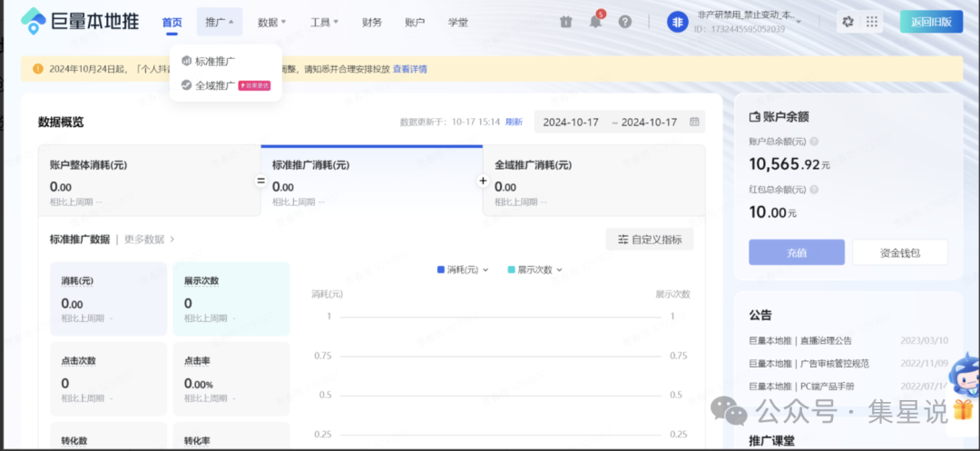Screen dimensions: 980x451
Task: Click teal 展示次数 legend swatch
Action: tap(511, 270)
